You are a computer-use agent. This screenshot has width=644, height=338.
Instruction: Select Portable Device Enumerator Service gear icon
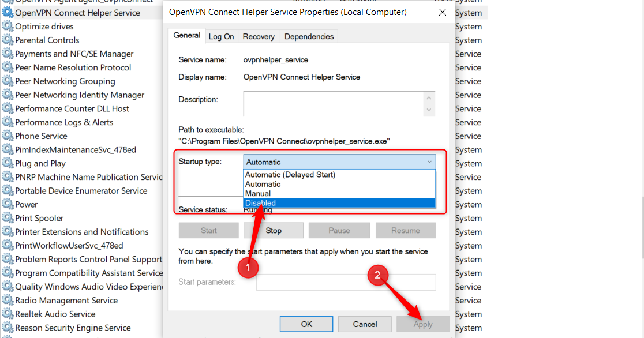pos(8,190)
